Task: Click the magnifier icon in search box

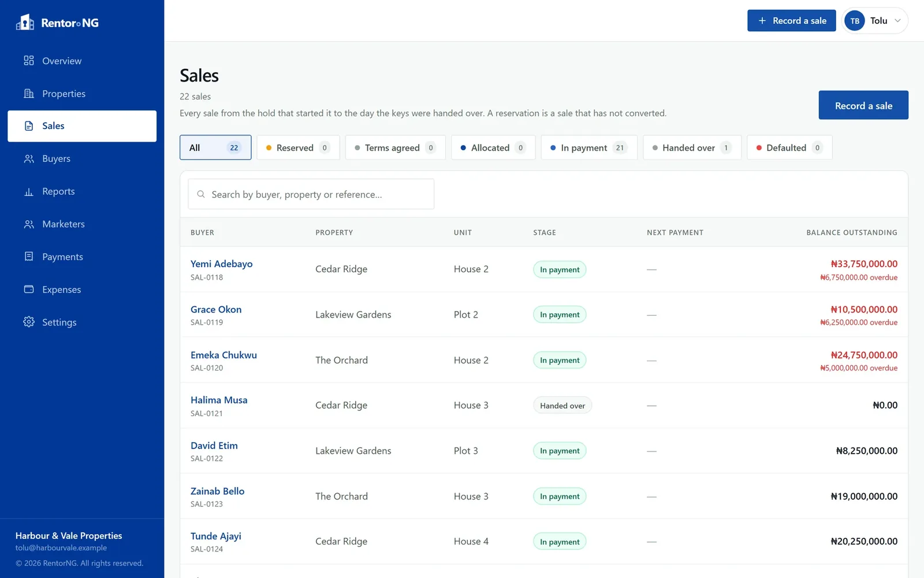Action: [201, 194]
